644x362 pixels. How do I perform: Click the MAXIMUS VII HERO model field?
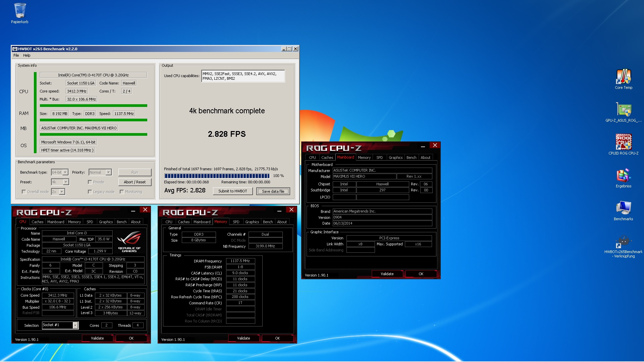click(x=364, y=176)
